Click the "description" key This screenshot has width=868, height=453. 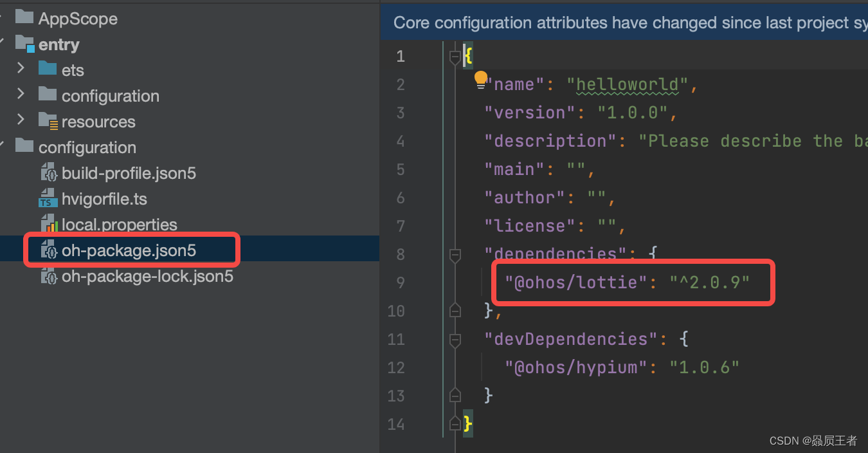pyautogui.click(x=551, y=141)
